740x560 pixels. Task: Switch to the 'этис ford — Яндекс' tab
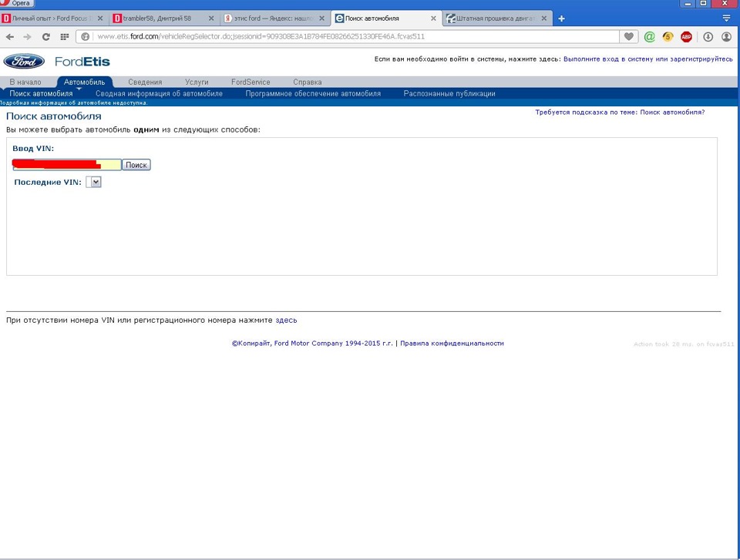[x=274, y=18]
